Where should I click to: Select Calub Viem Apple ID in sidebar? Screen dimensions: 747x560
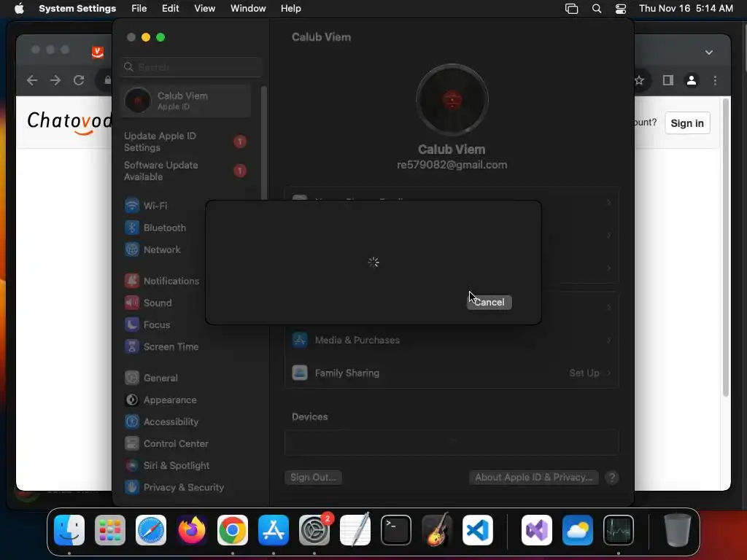point(186,101)
